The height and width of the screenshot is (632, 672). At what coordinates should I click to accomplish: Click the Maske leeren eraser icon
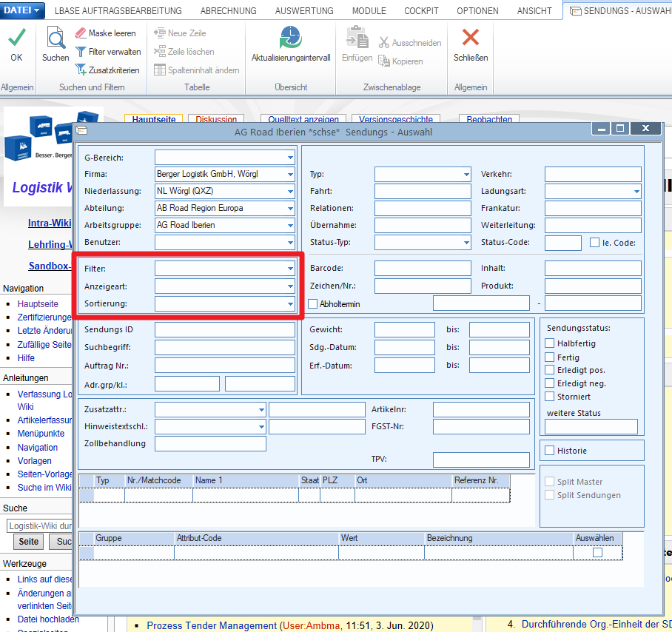coord(80,33)
